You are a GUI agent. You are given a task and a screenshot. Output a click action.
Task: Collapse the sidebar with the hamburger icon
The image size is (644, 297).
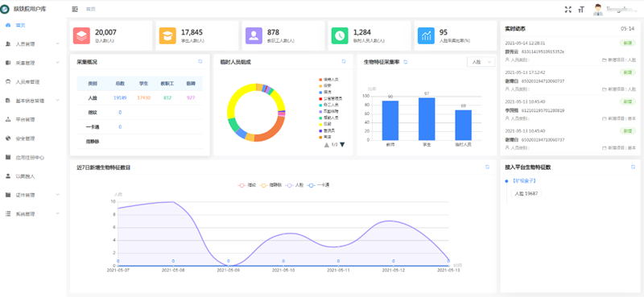click(75, 9)
